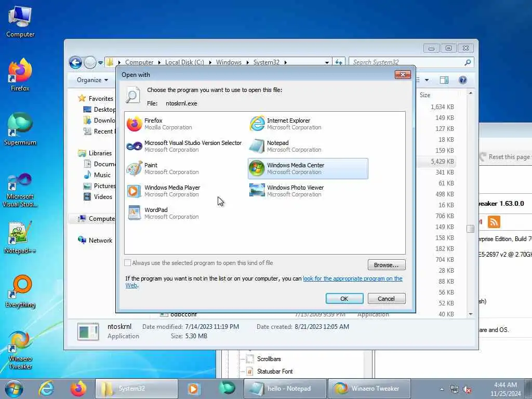This screenshot has height=399, width=532.
Task: Click the Explorer Back navigation button
Action: (x=75, y=62)
